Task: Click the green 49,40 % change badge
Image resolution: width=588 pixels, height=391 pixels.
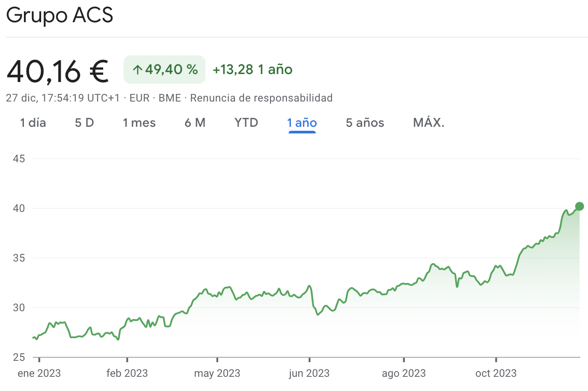Action: (x=164, y=70)
